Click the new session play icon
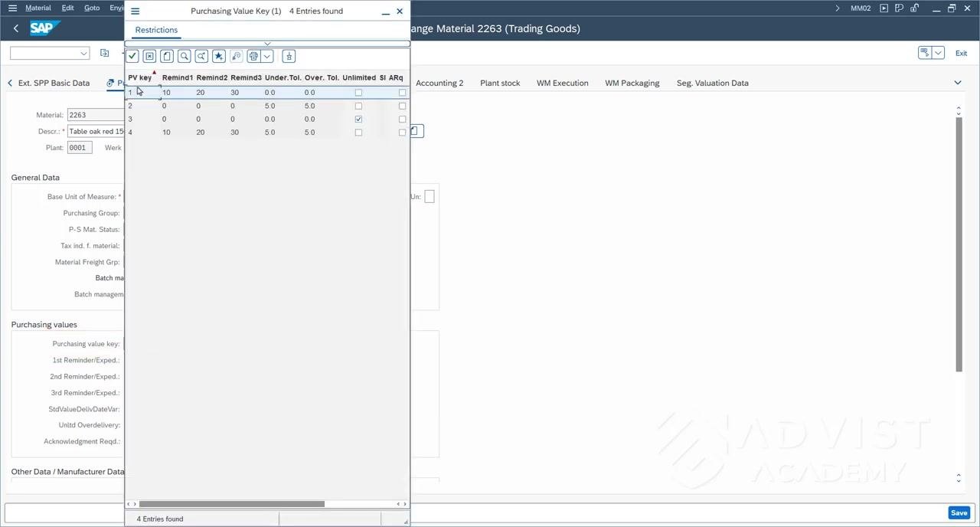The image size is (980, 527). [x=884, y=8]
